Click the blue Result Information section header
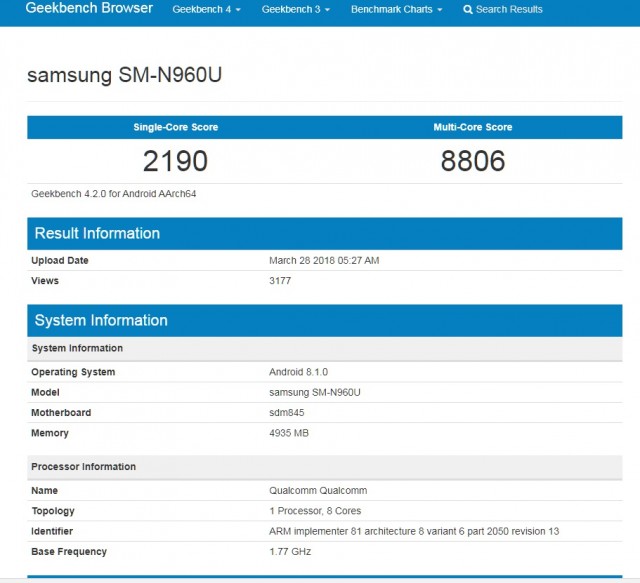 (x=97, y=234)
